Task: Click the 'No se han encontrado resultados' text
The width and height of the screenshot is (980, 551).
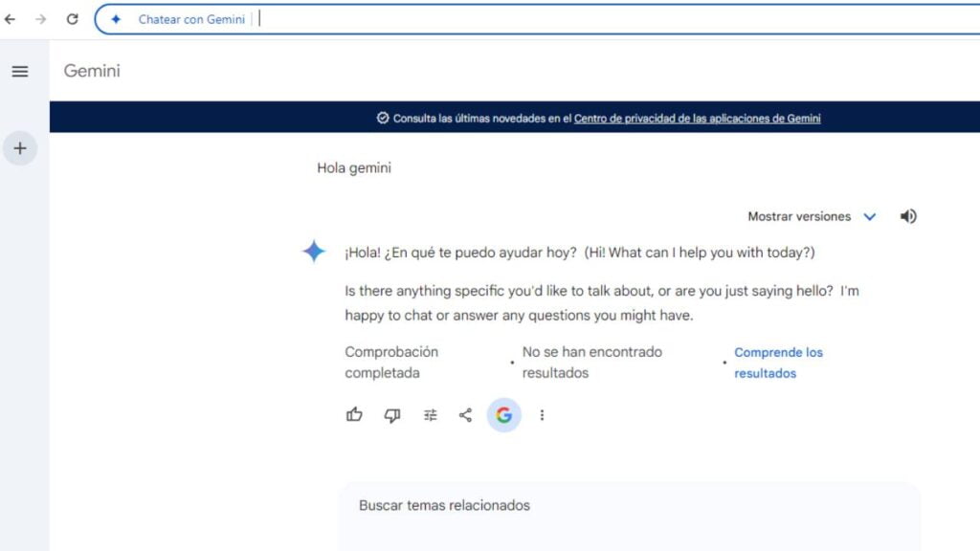Action: pyautogui.click(x=591, y=363)
